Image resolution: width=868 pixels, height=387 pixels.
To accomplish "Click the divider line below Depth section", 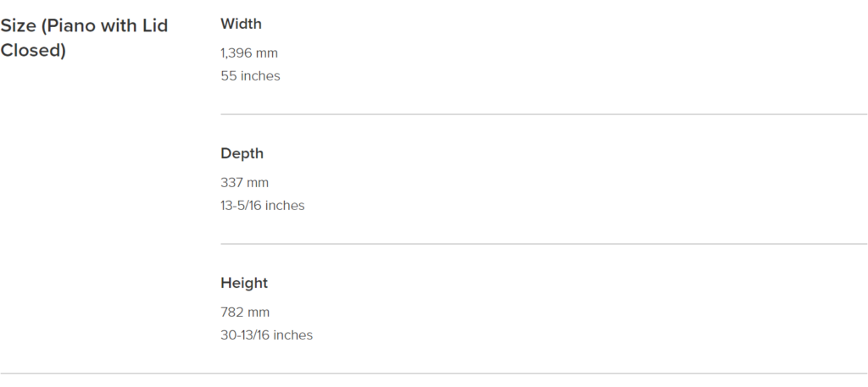I will (x=543, y=244).
